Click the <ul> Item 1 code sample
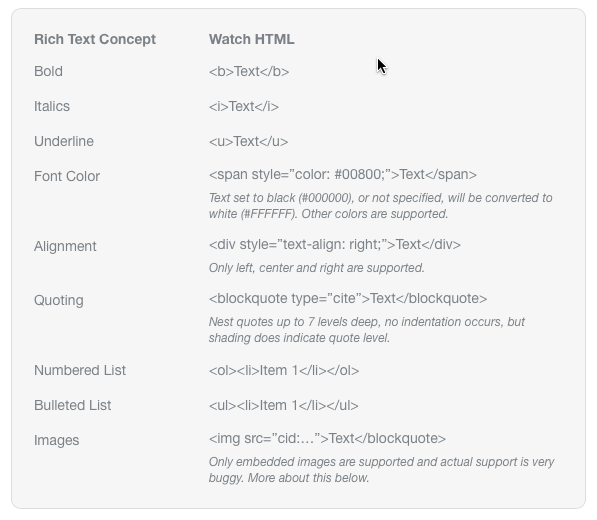 pos(283,405)
